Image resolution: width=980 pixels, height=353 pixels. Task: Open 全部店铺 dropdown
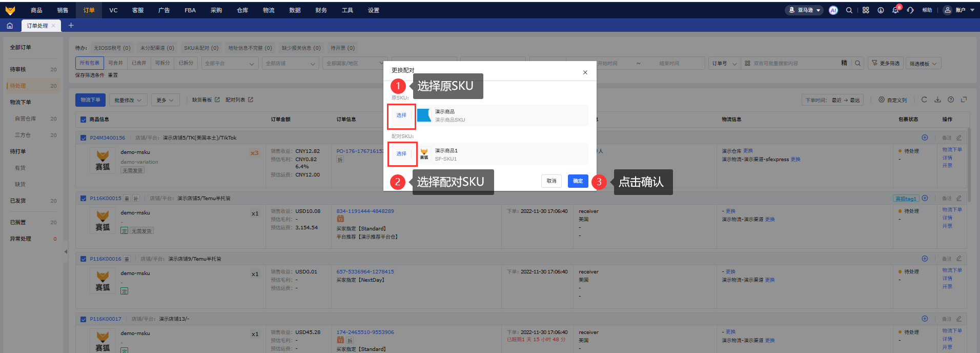(x=290, y=64)
